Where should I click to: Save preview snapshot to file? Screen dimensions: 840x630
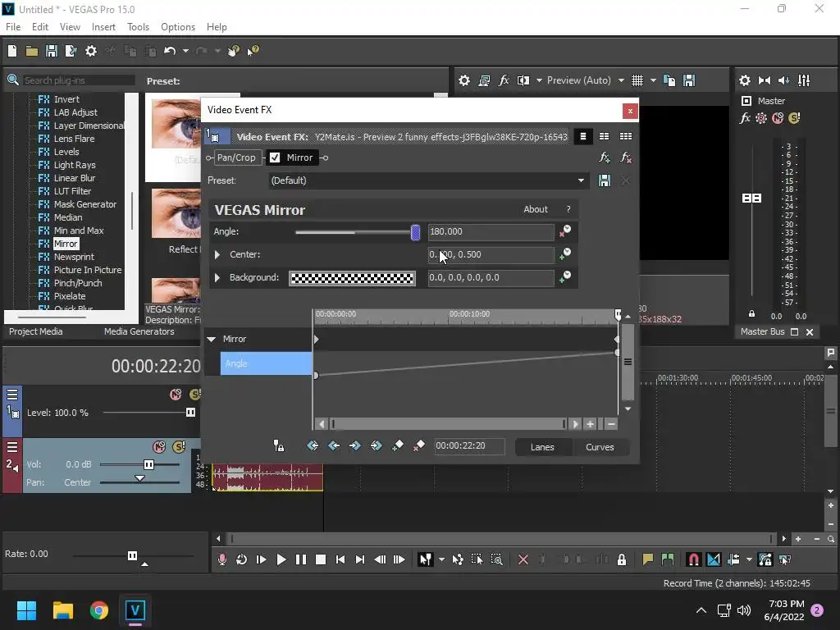click(689, 80)
